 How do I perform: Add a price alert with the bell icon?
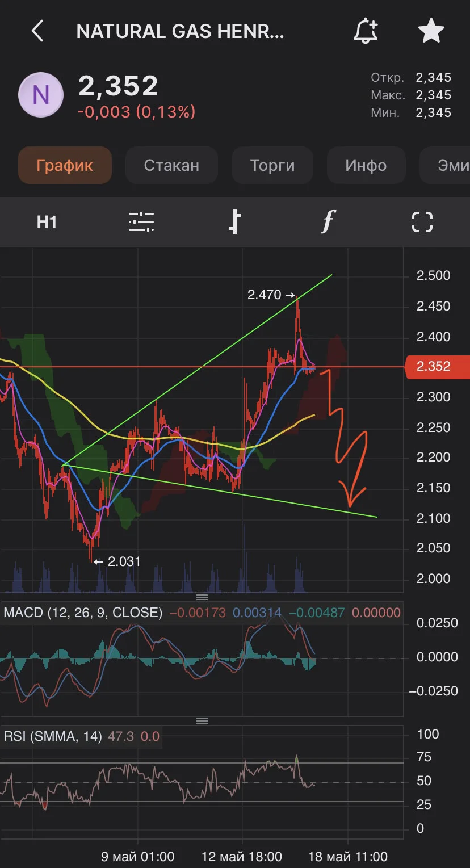tap(366, 31)
